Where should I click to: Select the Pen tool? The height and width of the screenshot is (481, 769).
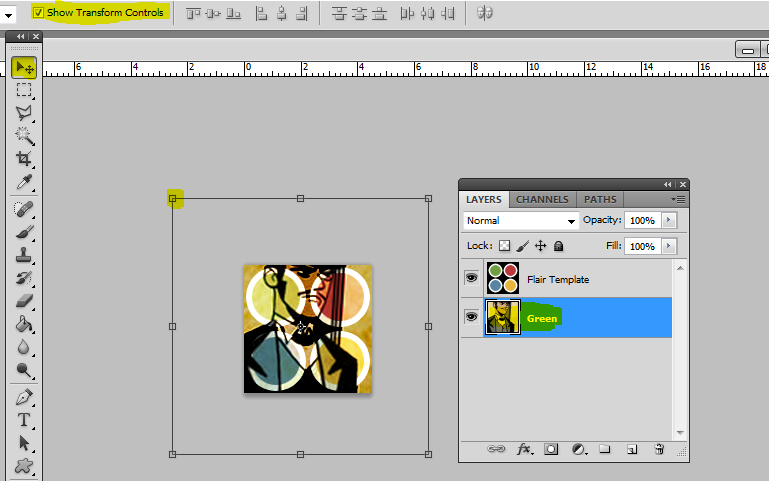tap(24, 397)
